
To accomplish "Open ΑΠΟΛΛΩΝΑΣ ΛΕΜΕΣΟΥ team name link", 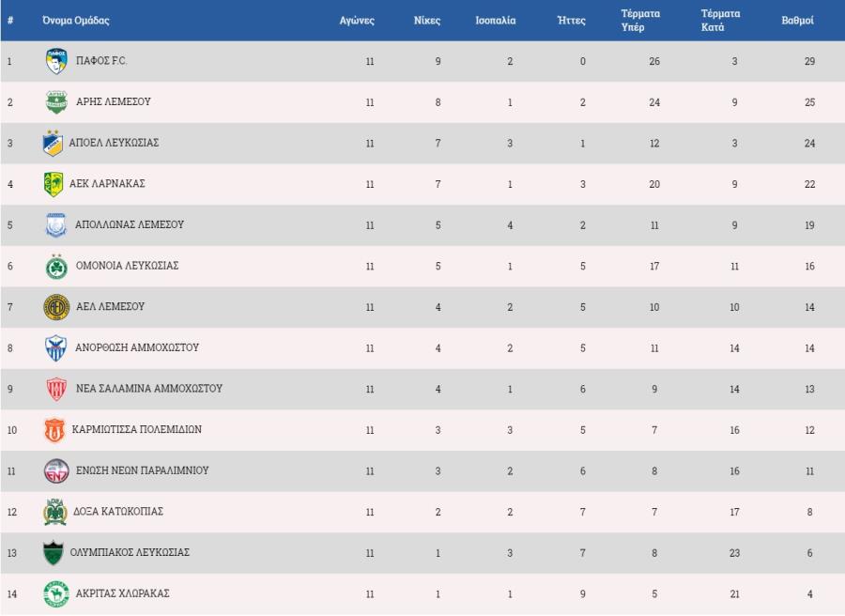I will pos(130,224).
